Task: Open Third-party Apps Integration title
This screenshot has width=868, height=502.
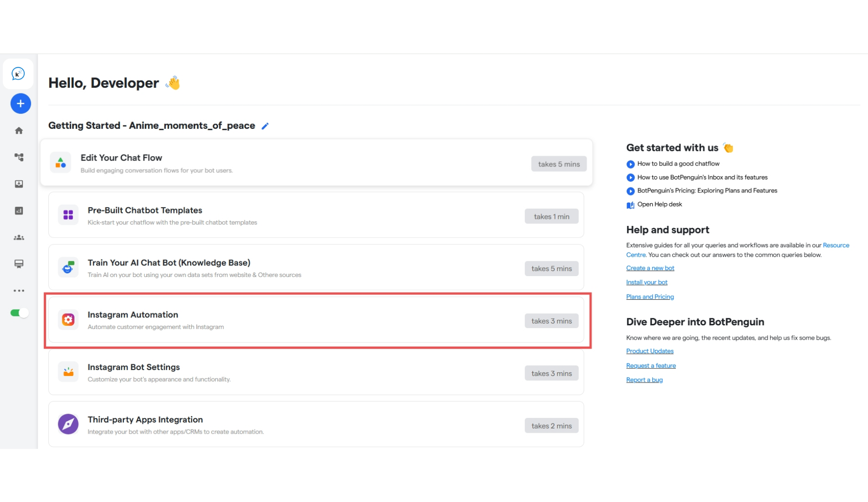Action: pyautogui.click(x=145, y=419)
